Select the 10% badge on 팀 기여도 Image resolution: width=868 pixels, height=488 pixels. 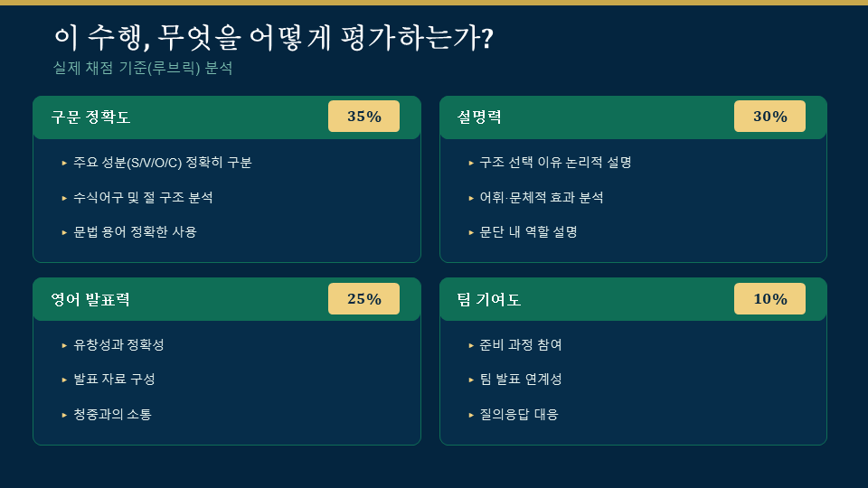pos(769,299)
